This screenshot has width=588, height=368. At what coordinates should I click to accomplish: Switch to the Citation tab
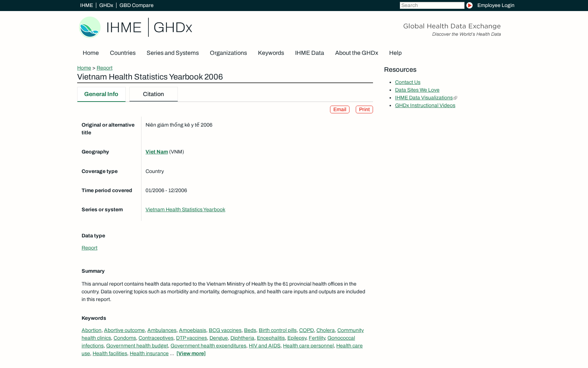(x=154, y=94)
